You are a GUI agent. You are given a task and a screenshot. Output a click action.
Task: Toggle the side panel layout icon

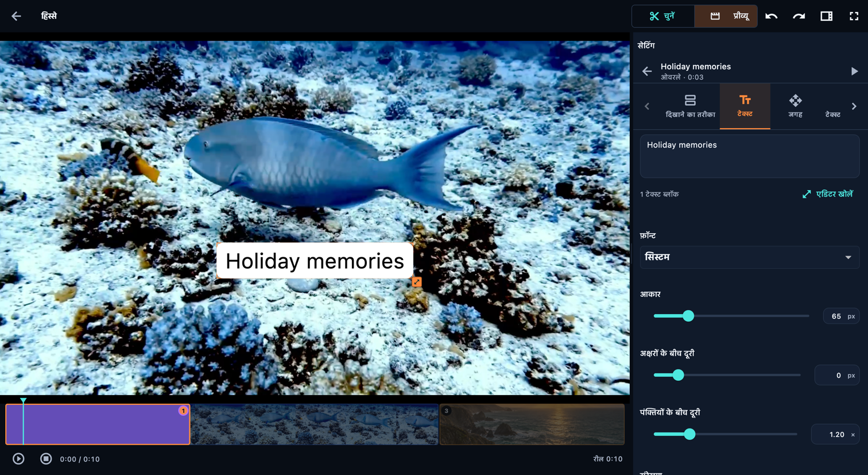click(x=826, y=16)
